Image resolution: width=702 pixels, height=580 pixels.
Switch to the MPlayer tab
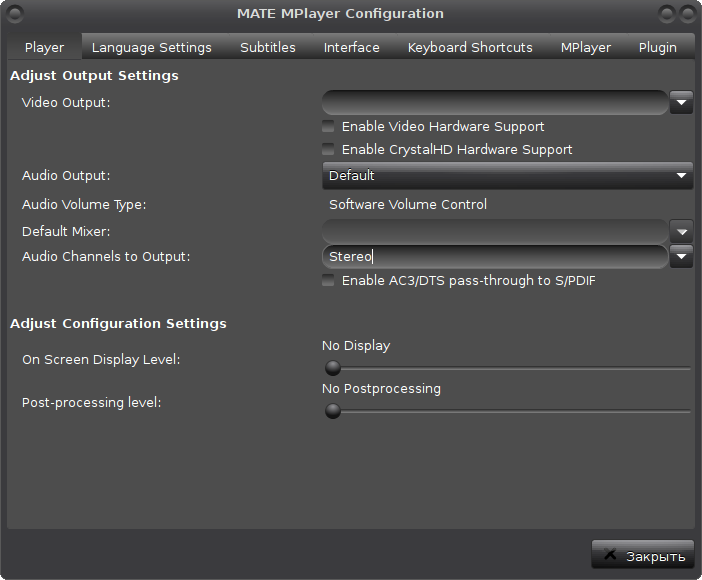tap(586, 47)
